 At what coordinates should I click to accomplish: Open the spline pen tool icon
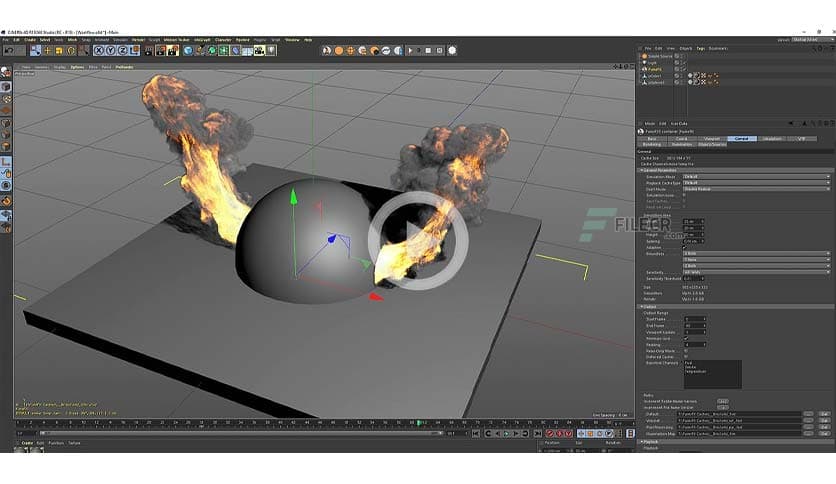click(x=200, y=51)
